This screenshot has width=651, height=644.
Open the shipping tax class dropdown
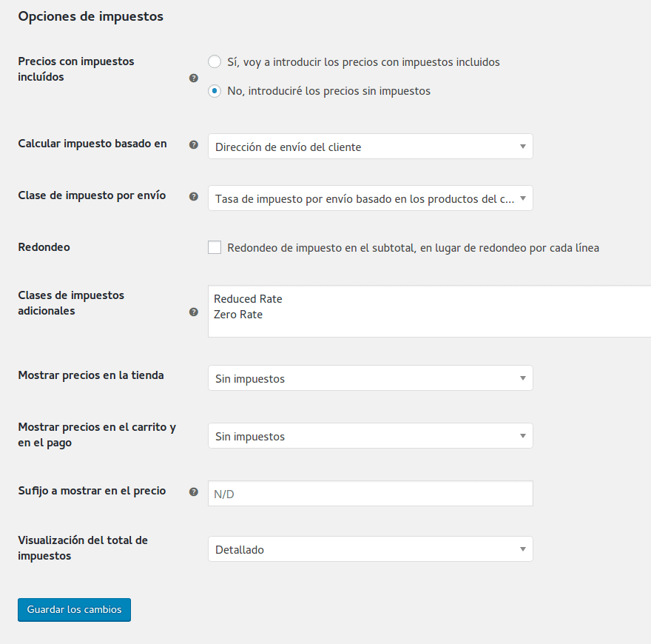(370, 198)
